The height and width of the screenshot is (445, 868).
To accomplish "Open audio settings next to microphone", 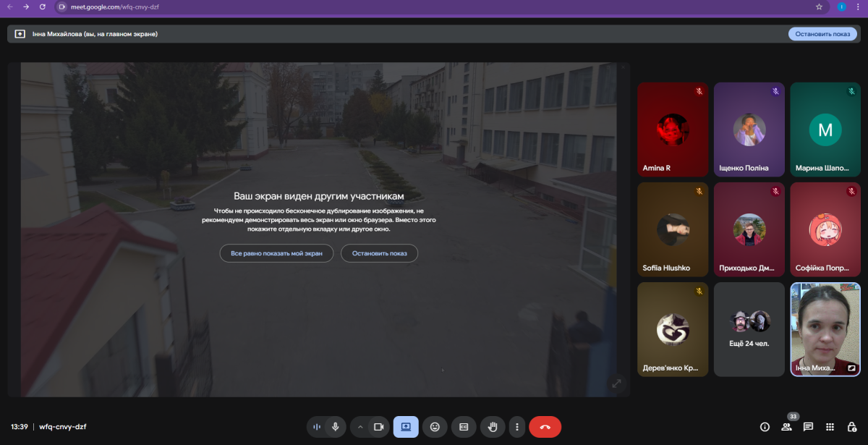I will pos(317,427).
